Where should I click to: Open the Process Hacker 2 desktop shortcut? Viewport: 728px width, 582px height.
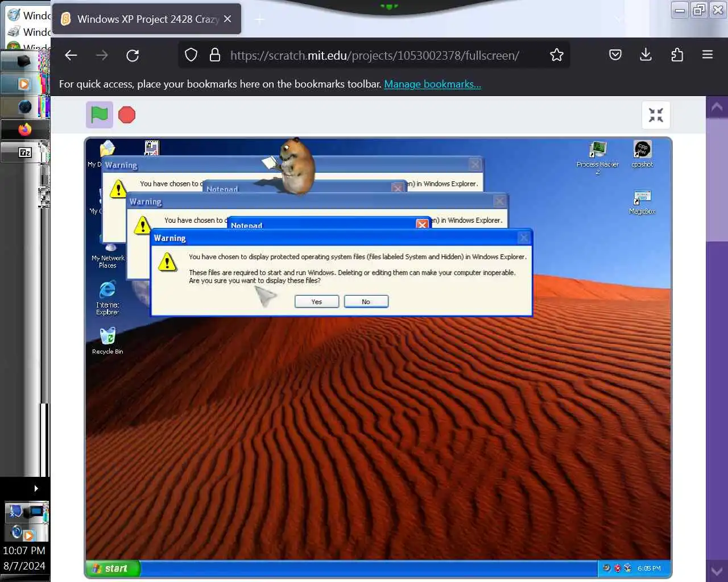[x=598, y=157]
